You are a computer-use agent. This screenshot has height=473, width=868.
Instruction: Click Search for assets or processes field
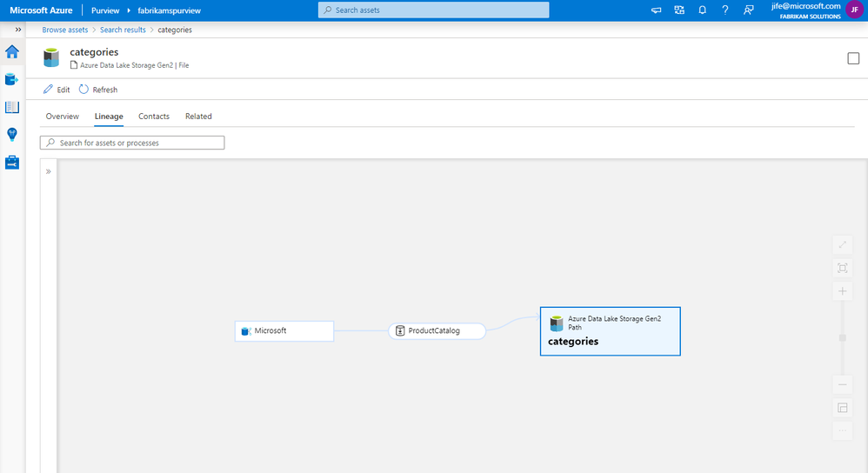132,143
